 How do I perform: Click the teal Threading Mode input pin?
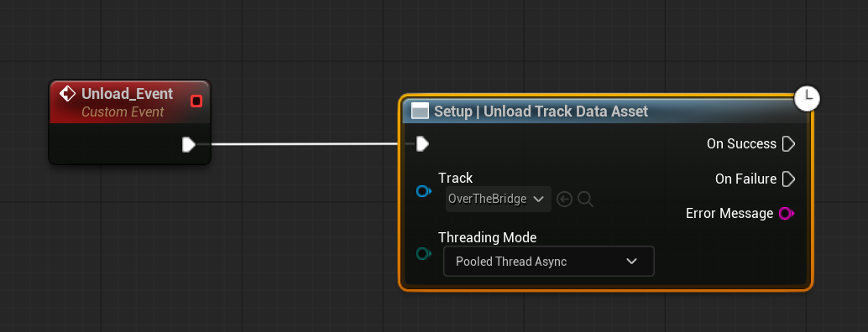click(x=423, y=253)
